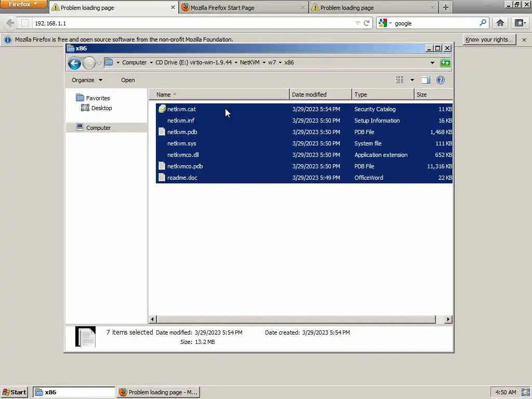532x399 pixels.
Task: Switch to first Problem loading page tab
Action: [x=114, y=7]
